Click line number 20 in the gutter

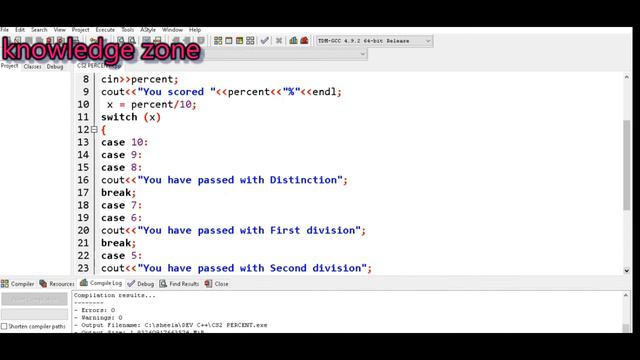click(x=83, y=230)
